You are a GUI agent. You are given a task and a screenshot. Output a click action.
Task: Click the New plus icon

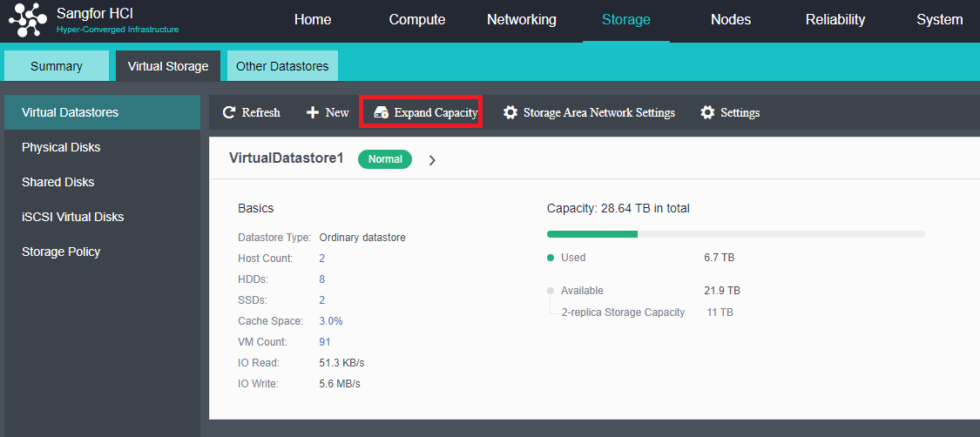pos(313,112)
